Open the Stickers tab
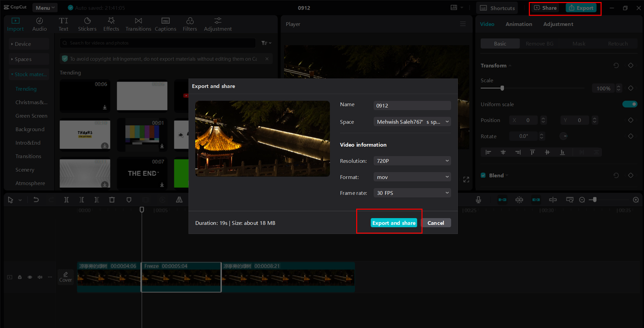Image resolution: width=644 pixels, height=328 pixels. (x=87, y=24)
